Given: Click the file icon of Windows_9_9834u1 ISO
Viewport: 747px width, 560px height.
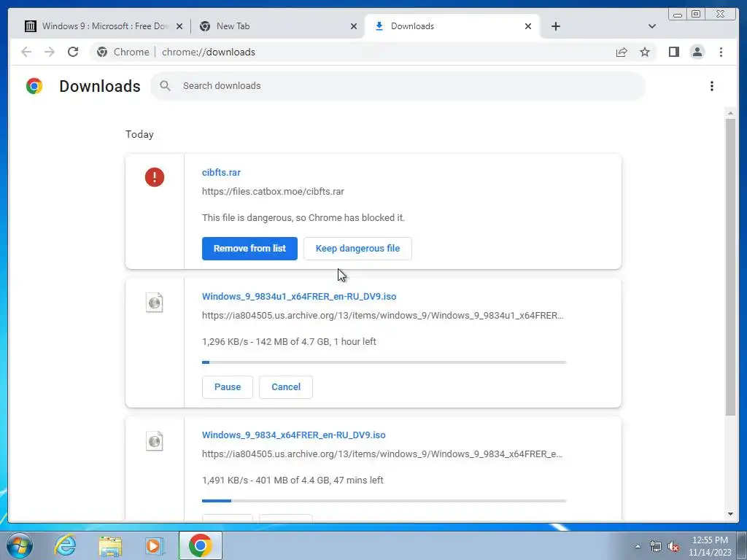Looking at the screenshot, I should [155, 303].
